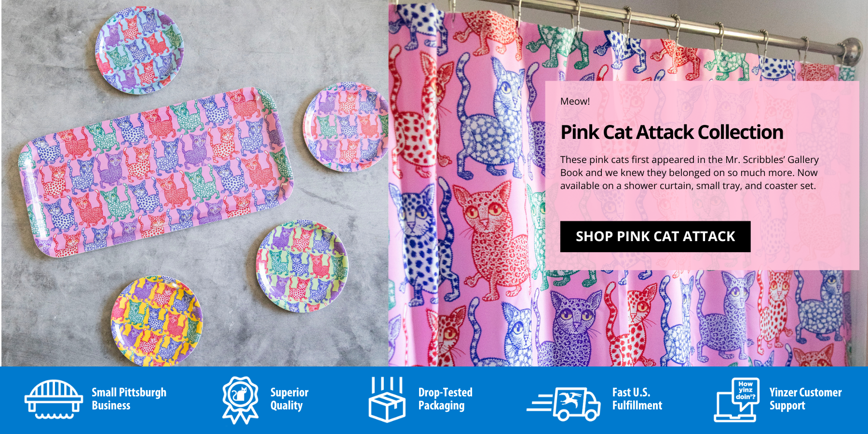The height and width of the screenshot is (434, 868).
Task: Click the yellow cat coaster
Action: [x=157, y=321]
